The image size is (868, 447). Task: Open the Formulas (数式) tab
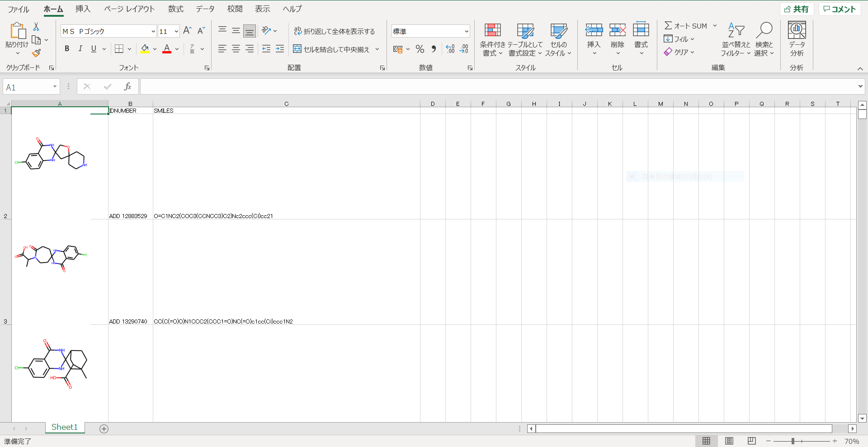coord(176,9)
